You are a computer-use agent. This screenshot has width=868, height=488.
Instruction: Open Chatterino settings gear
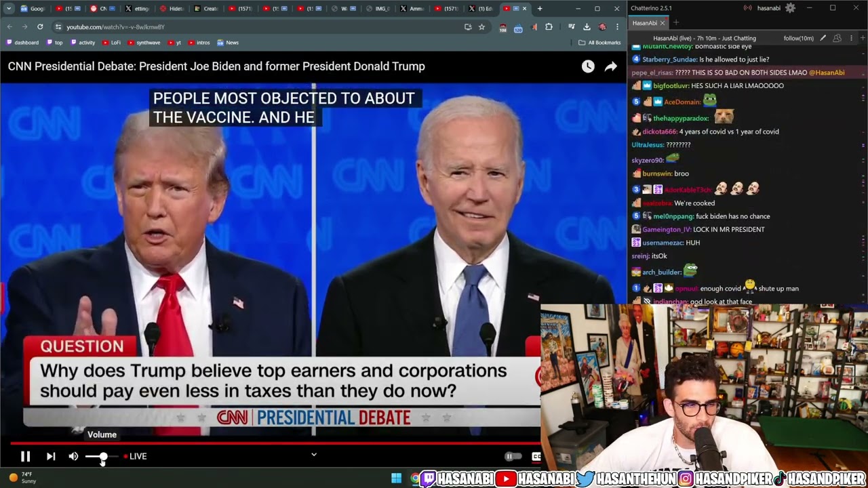coord(790,8)
